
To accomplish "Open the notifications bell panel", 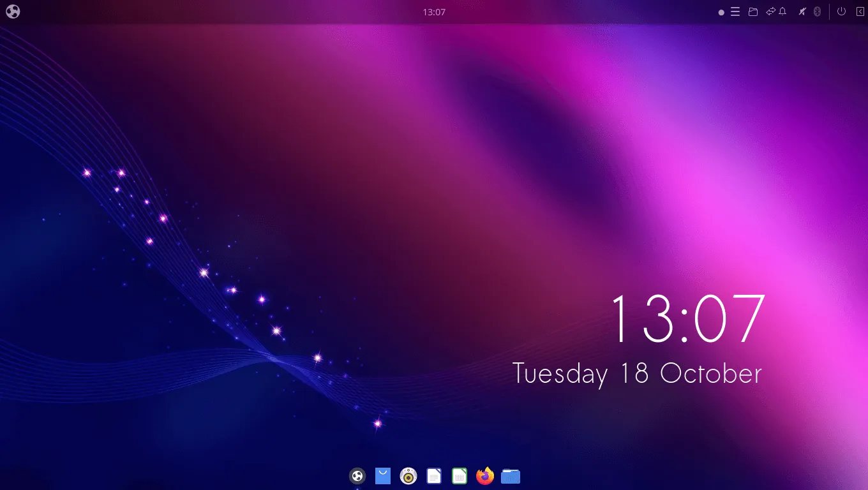I will pyautogui.click(x=783, y=11).
